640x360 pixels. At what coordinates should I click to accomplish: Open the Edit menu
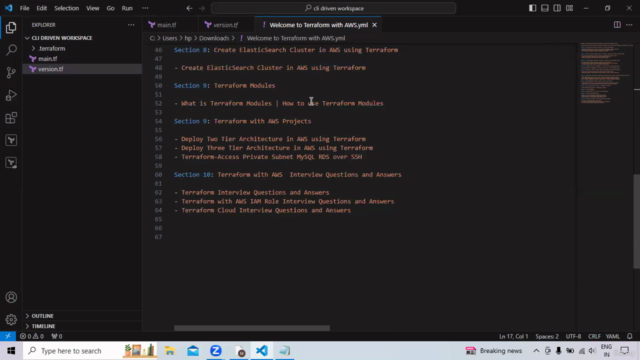[42, 8]
